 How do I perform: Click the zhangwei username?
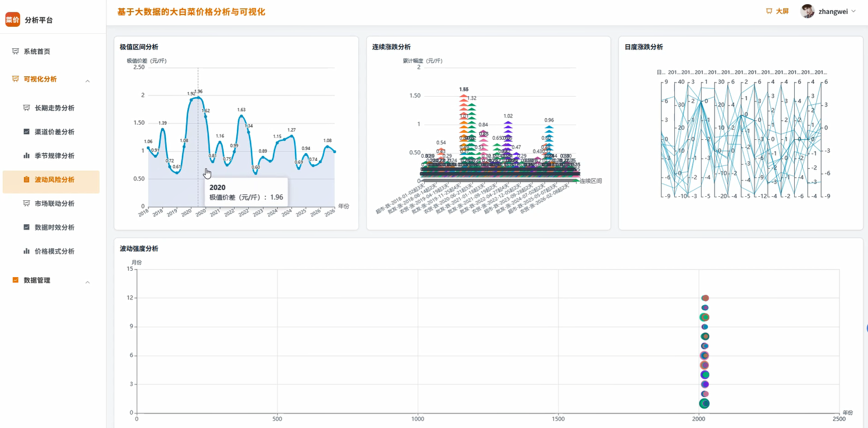[x=833, y=11]
